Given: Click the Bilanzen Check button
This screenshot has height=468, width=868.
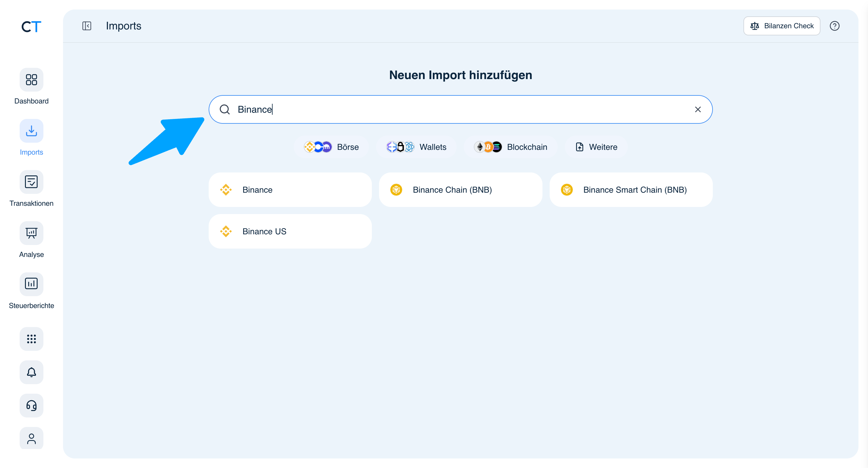Looking at the screenshot, I should (782, 26).
